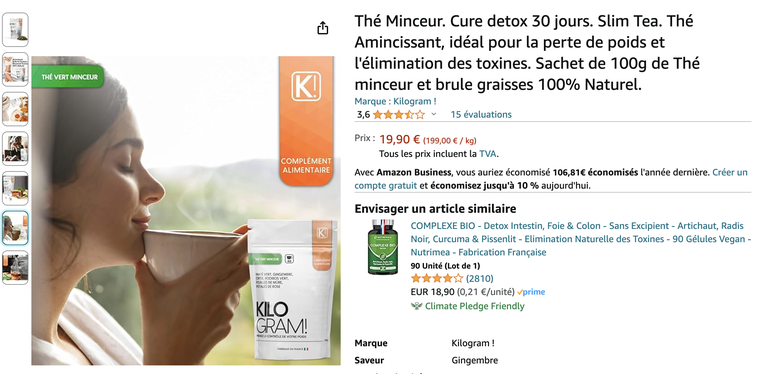The height and width of the screenshot is (374, 760).
Task: Open the Marque : Kilogram ! brand link
Action: tap(395, 102)
